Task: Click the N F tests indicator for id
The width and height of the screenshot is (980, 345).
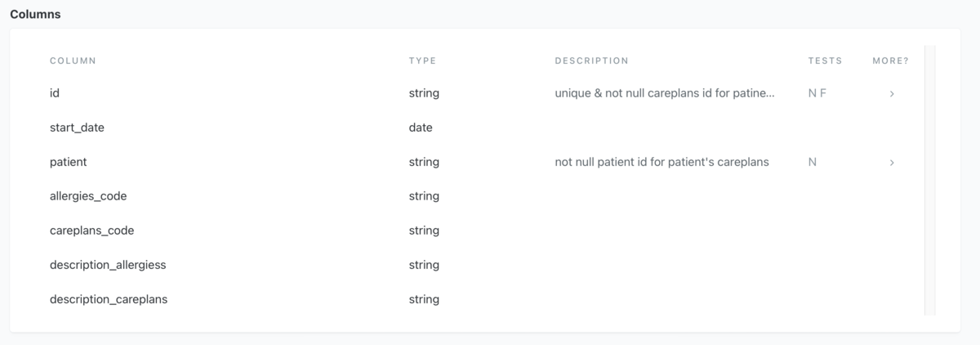Action: [817, 93]
